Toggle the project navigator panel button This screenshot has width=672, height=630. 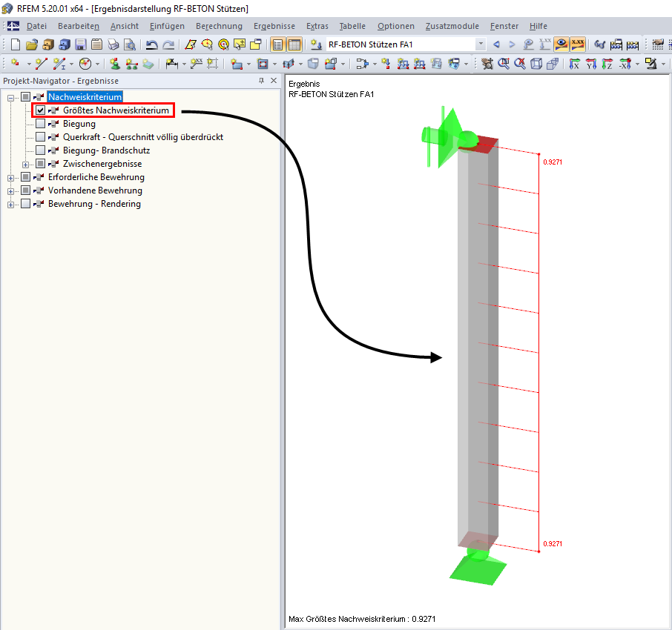pyautogui.click(x=277, y=44)
